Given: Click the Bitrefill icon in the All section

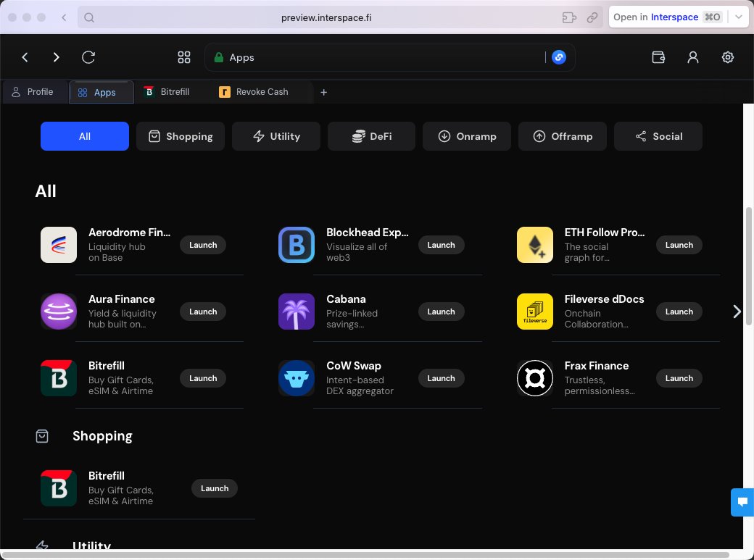Looking at the screenshot, I should 59,378.
